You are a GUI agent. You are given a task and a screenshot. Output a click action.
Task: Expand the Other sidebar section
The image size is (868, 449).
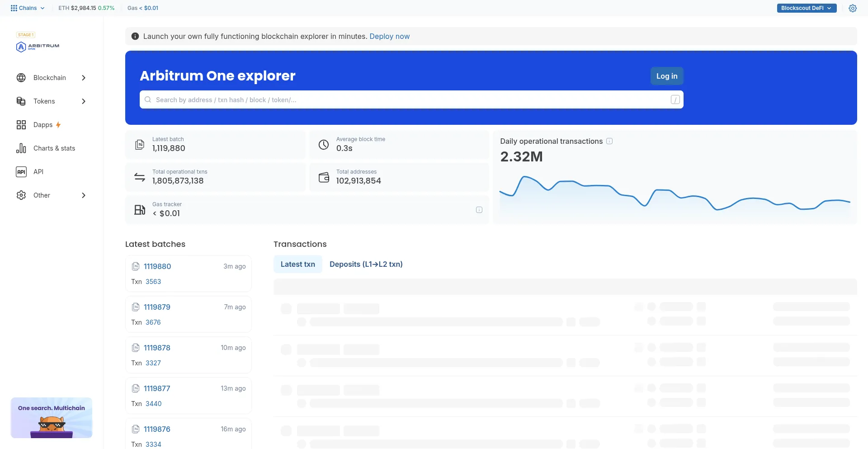[84, 195]
